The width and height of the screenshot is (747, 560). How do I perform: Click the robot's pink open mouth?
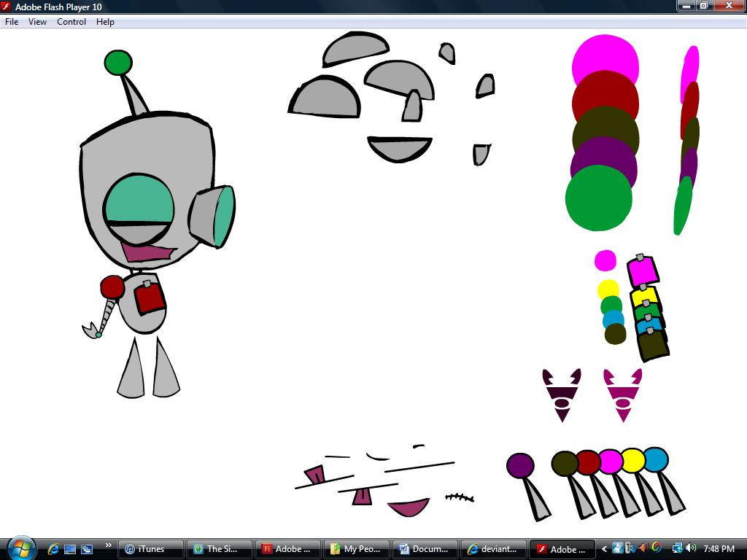(147, 252)
